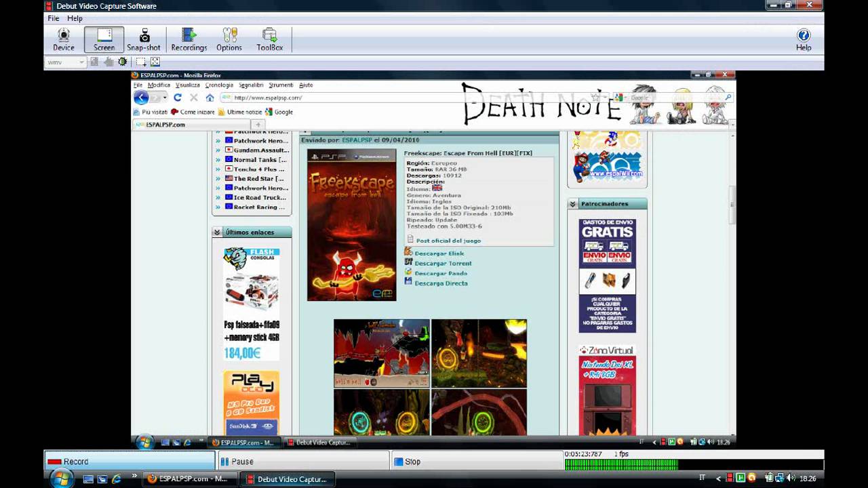Open the Firefox Cronologia menu
Viewport: 868px width, 488px height.
[219, 85]
